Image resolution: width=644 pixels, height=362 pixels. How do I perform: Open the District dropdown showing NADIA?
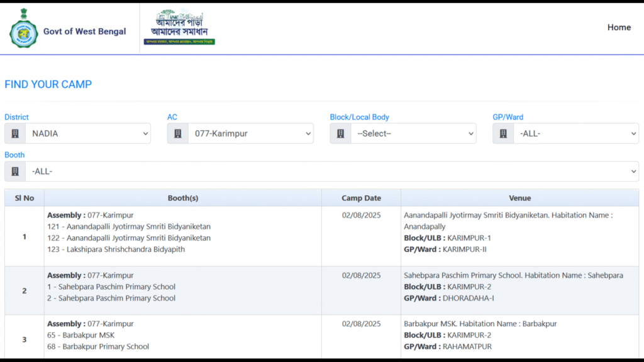click(x=88, y=133)
